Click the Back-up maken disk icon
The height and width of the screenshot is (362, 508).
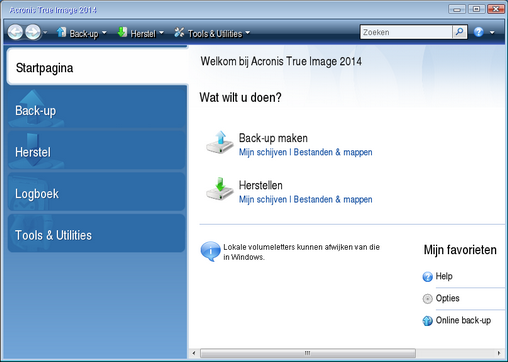pos(220,142)
